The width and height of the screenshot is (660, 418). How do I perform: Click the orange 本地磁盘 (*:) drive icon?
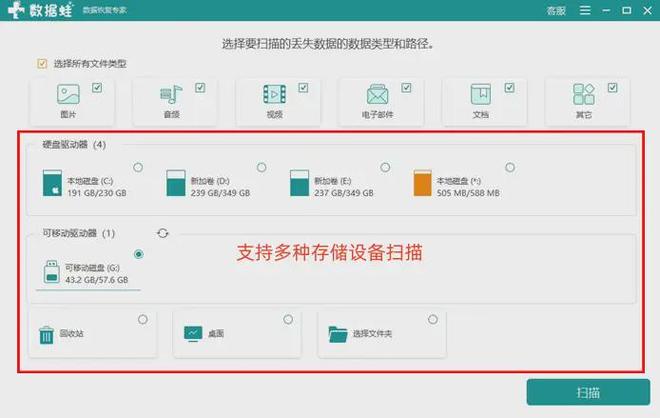pyautogui.click(x=423, y=183)
